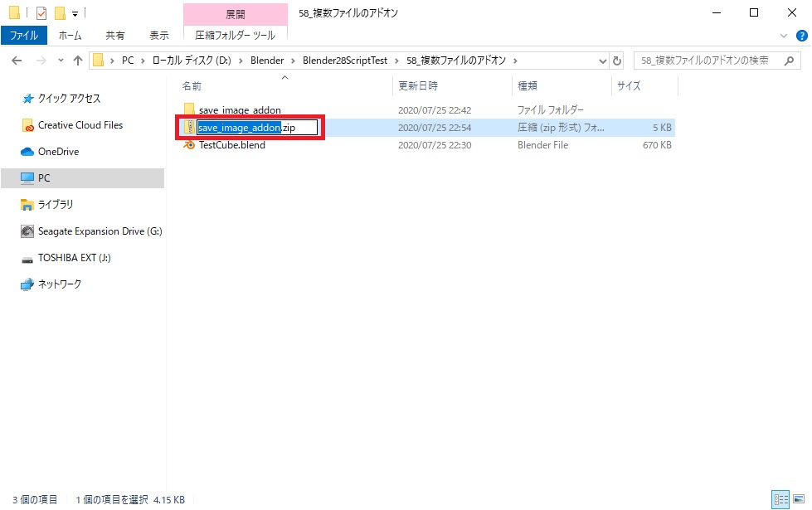Select the 展開 contextual tab header
812x510 pixels.
[235, 14]
